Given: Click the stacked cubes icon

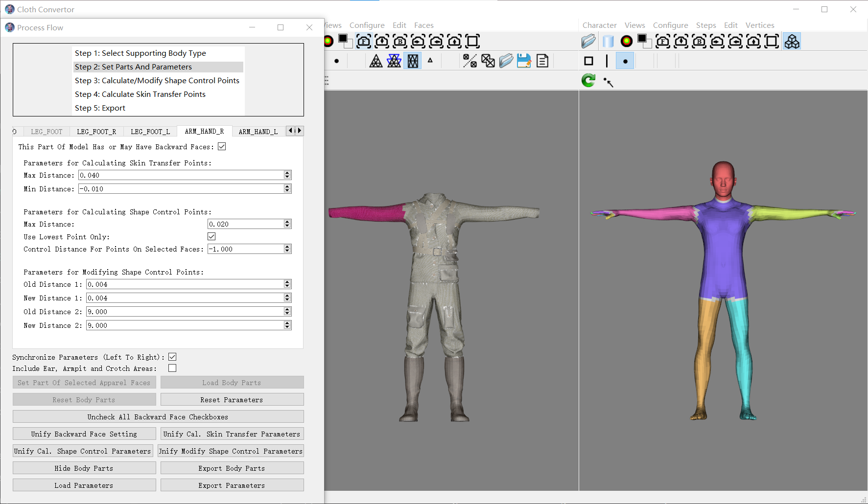Looking at the screenshot, I should tap(792, 42).
